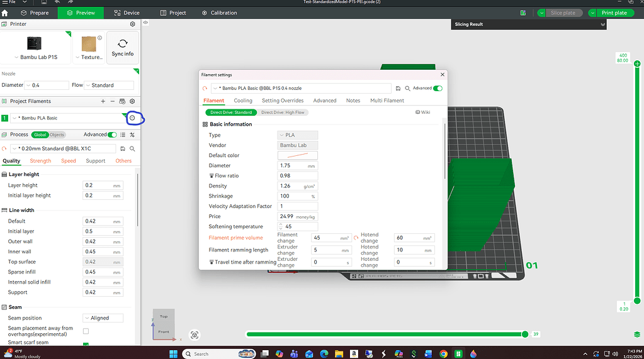Select Direct Drive: Standard variant
This screenshot has height=359, width=644.
click(x=231, y=113)
